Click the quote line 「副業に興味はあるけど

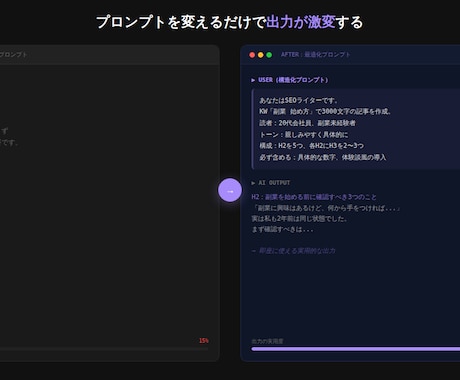pos(326,208)
